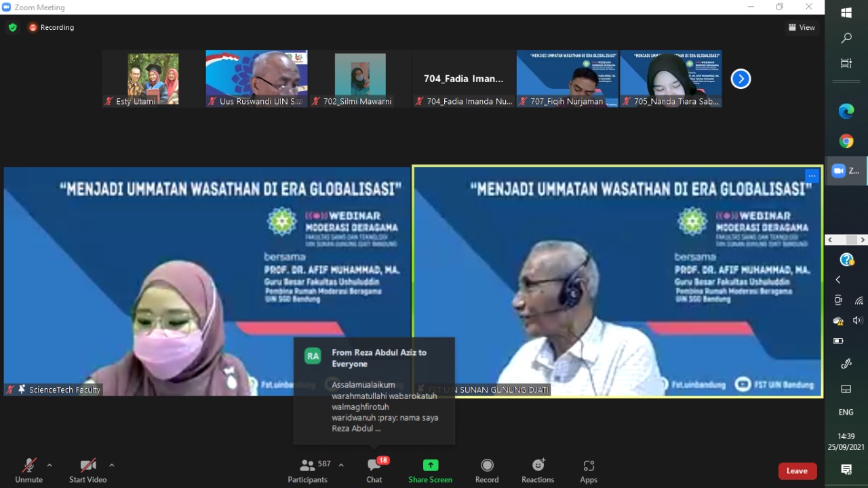
Task: Open the View layout menu
Action: (x=802, y=27)
